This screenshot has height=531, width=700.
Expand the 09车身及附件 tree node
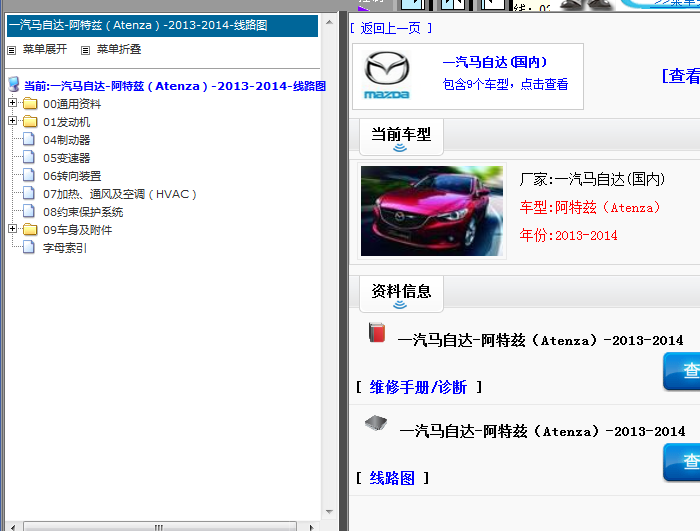(x=12, y=229)
